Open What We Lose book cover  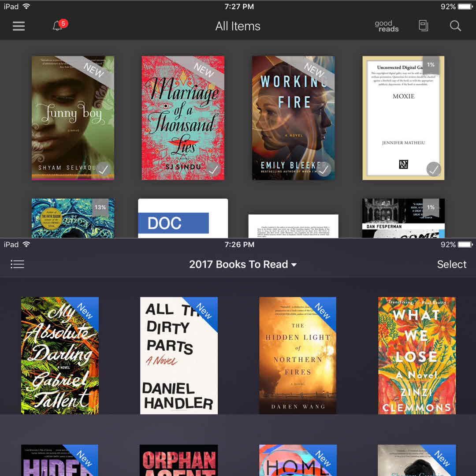(417, 355)
